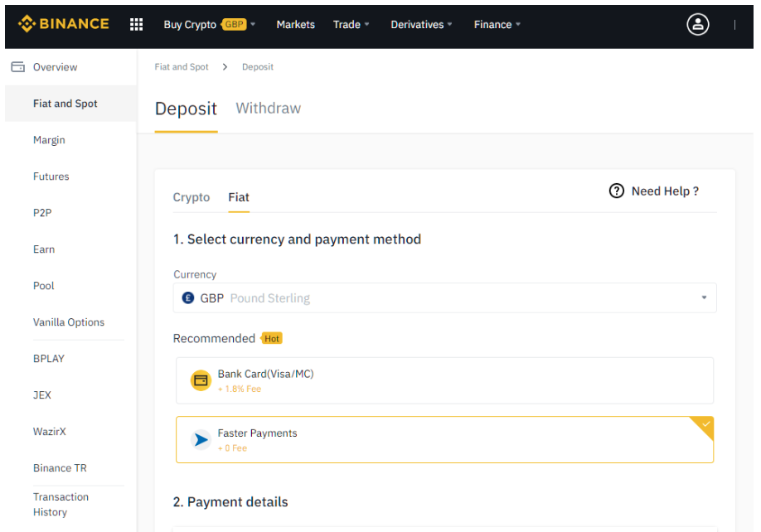This screenshot has width=761, height=532.
Task: Switch to the Deposit tab
Action: point(186,109)
